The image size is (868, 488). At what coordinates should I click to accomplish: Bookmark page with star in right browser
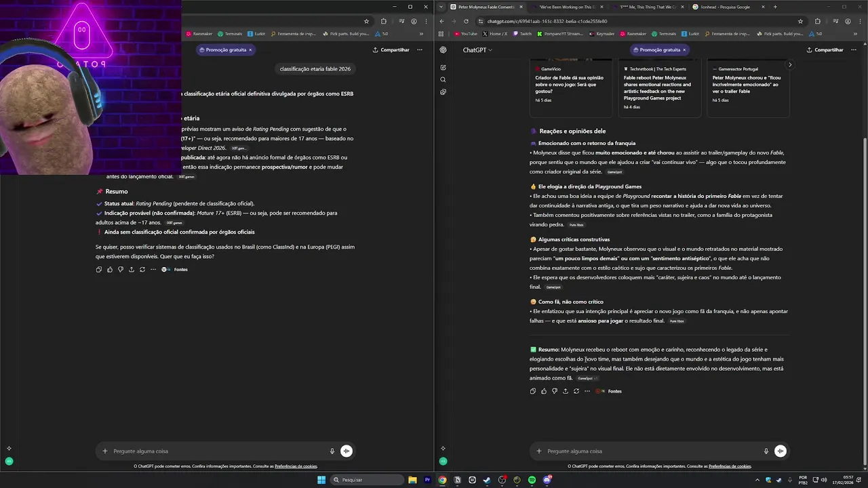(x=801, y=21)
